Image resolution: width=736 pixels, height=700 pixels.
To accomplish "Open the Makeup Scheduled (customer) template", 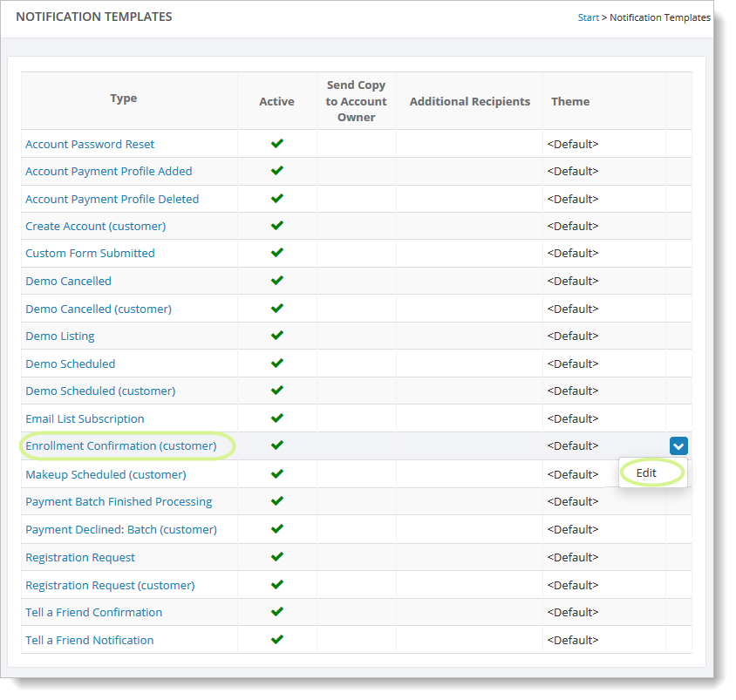I will tap(106, 474).
